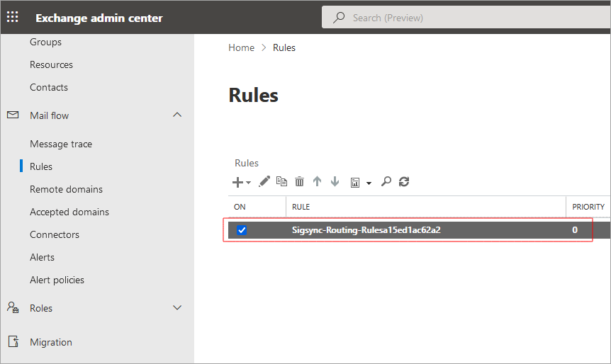Expand the Roles section chevron
The height and width of the screenshot is (364, 611).
pos(177,308)
